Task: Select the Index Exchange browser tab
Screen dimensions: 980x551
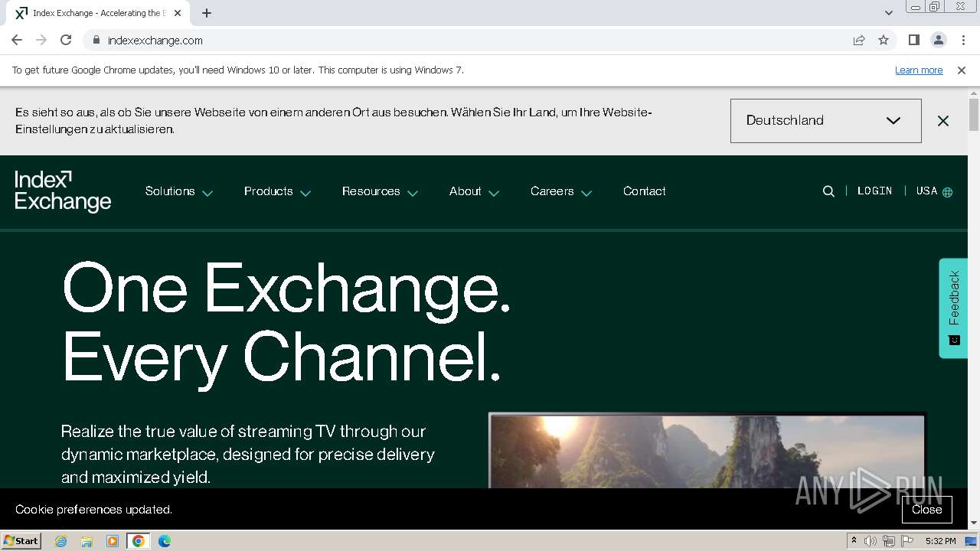Action: pos(98,13)
